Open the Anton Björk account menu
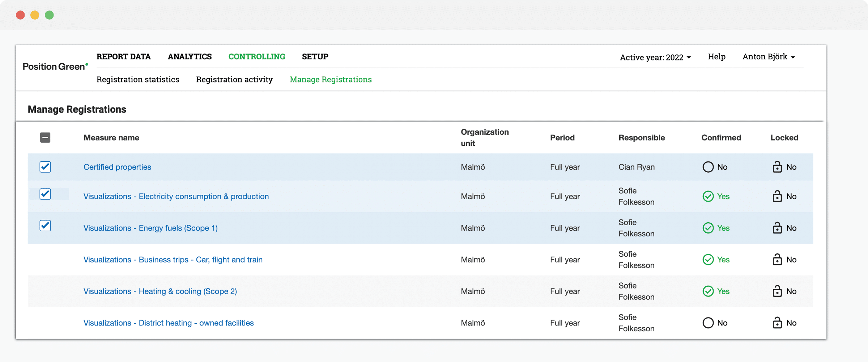 click(x=768, y=57)
